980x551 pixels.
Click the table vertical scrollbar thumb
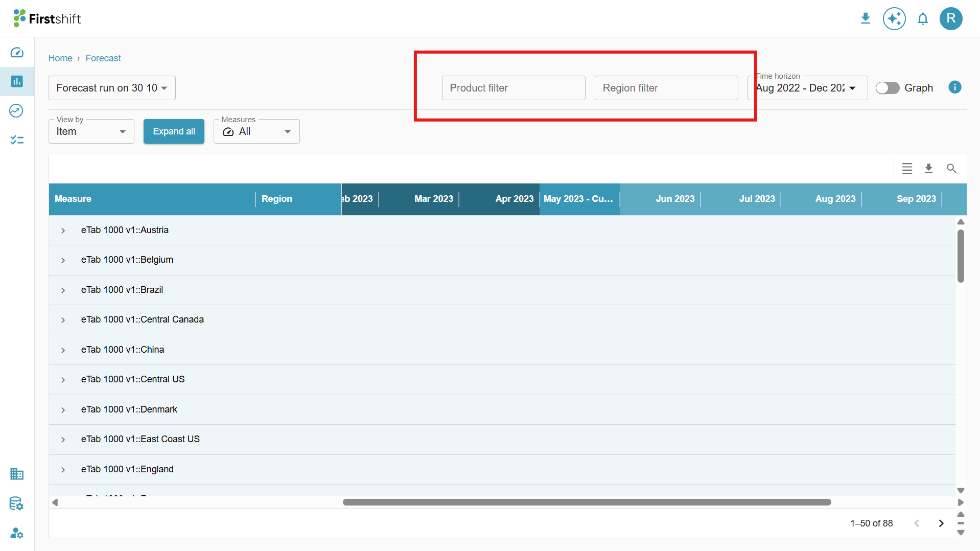coord(961,256)
